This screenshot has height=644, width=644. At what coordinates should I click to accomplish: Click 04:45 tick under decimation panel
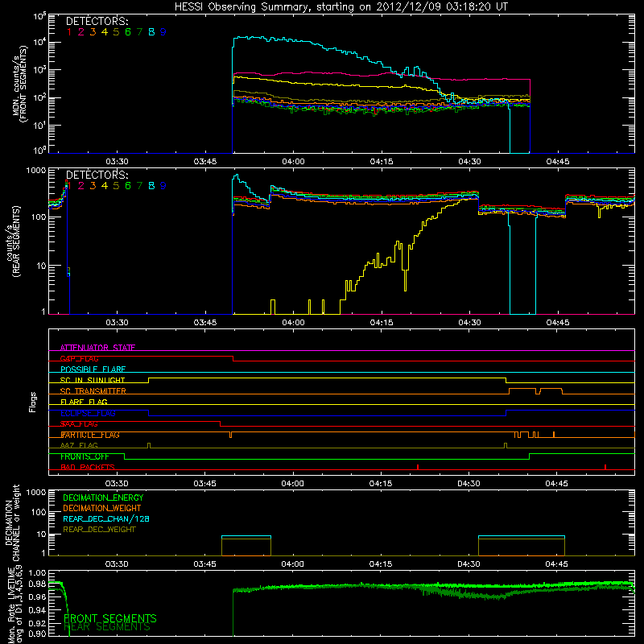[x=557, y=564]
